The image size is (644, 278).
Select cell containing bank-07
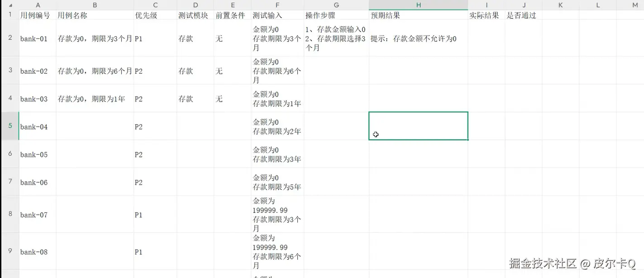pyautogui.click(x=38, y=215)
